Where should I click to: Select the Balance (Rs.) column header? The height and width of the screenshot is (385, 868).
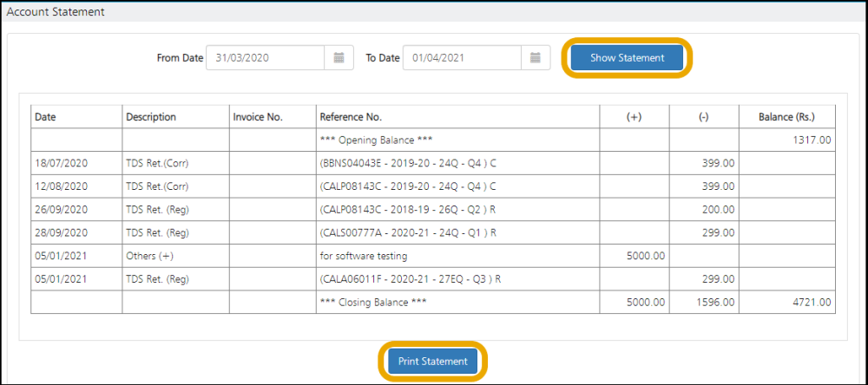tap(786, 117)
